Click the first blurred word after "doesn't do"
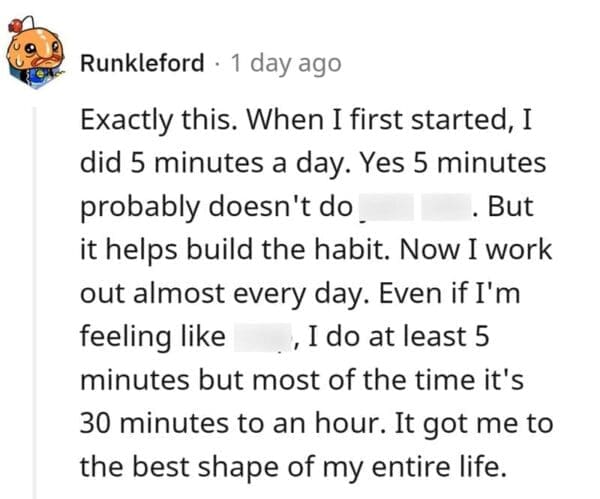The height and width of the screenshot is (499, 600). 385,209
